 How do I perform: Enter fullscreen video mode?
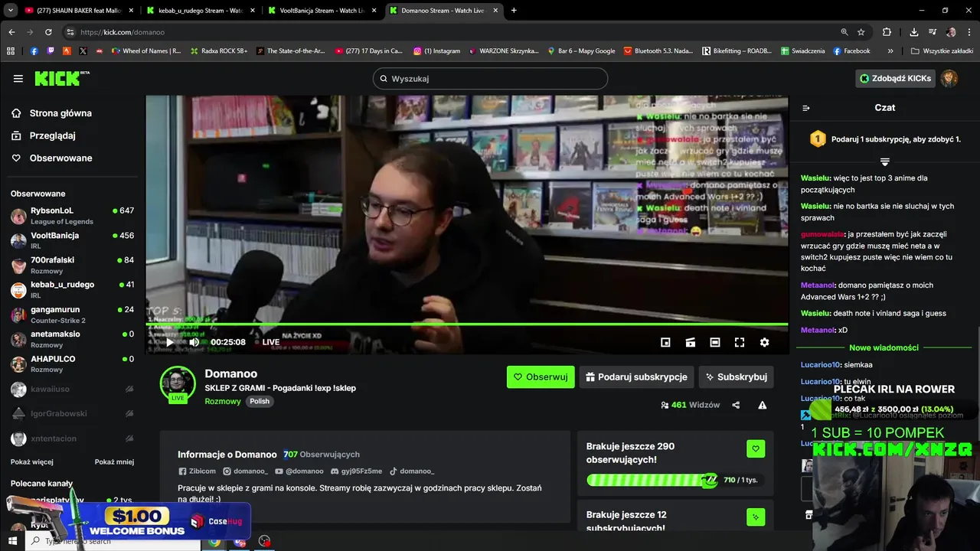[739, 342]
